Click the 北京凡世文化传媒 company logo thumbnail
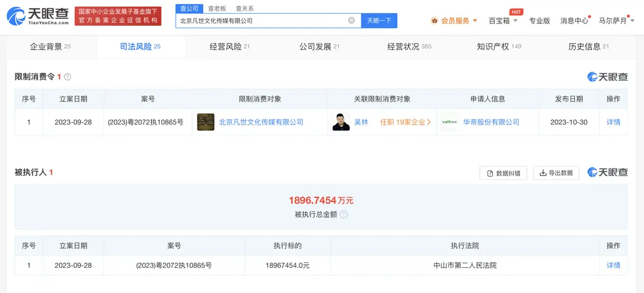Image resolution: width=644 pixels, height=293 pixels. click(206, 122)
